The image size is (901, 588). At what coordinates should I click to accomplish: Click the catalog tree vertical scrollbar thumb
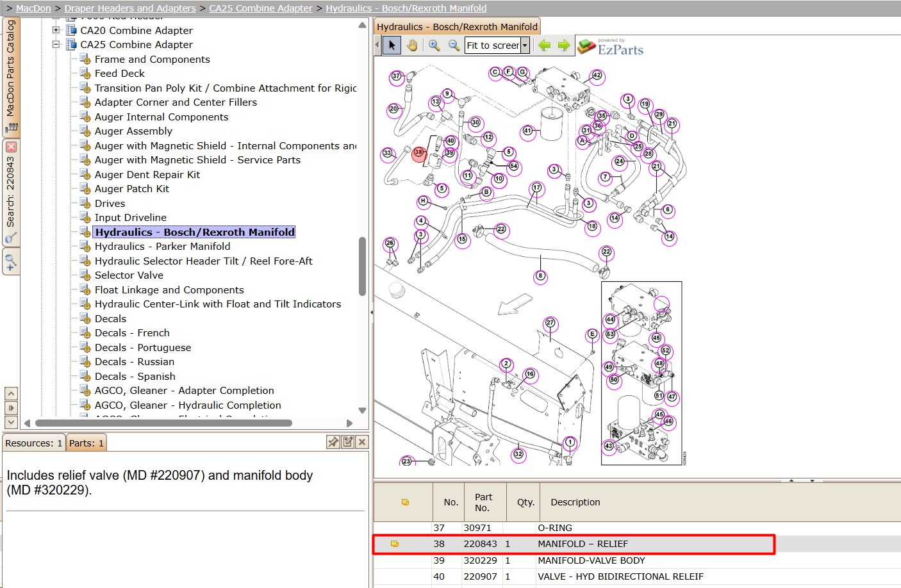362,266
